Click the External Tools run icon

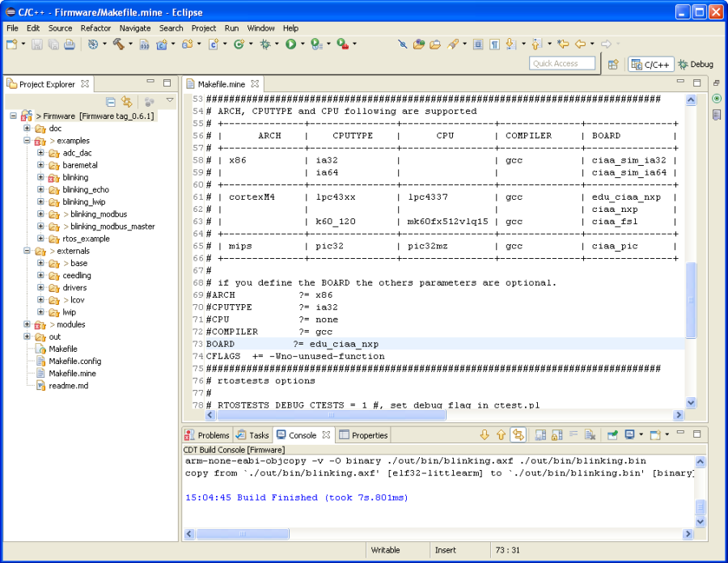[x=343, y=44]
